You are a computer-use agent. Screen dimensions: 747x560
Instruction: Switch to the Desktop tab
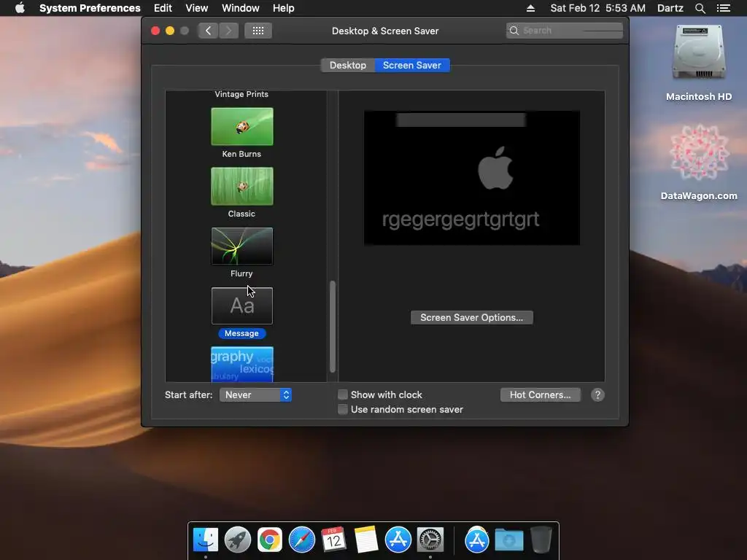[x=348, y=65]
